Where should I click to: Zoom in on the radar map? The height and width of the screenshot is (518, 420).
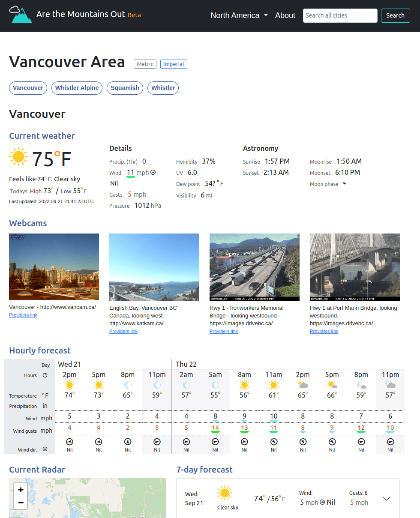coord(21,489)
